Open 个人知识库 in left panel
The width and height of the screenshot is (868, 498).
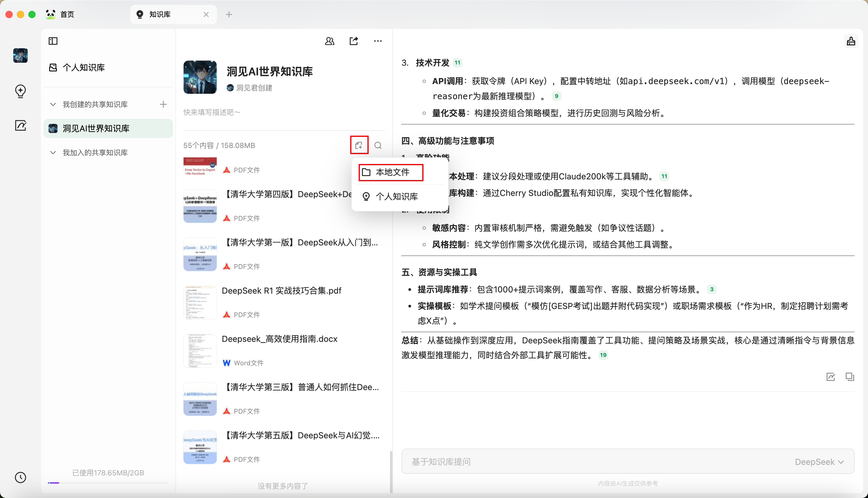point(83,68)
